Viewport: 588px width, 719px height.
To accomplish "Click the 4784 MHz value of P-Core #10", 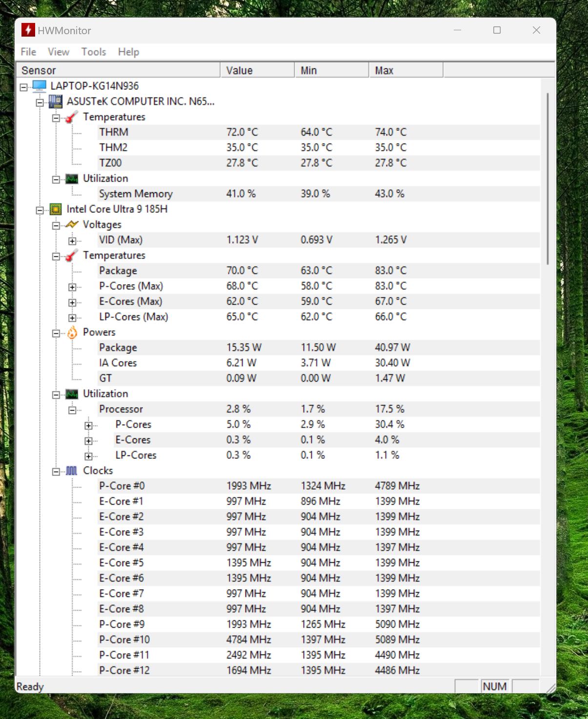I will (x=249, y=639).
